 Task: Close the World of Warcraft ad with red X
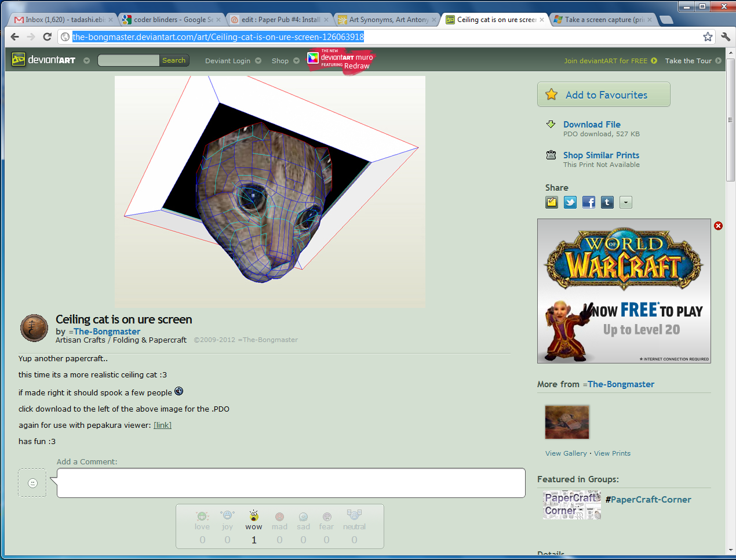coord(719,226)
